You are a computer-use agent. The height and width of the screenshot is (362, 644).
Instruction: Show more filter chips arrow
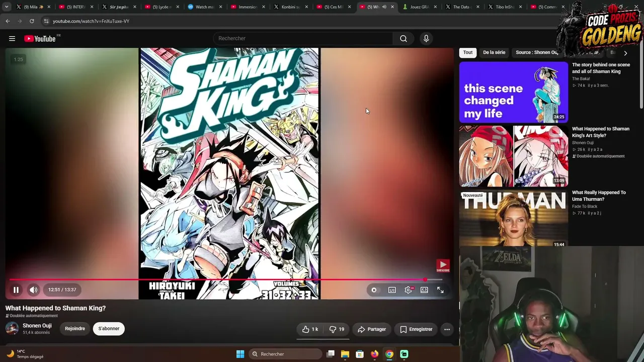[625, 53]
